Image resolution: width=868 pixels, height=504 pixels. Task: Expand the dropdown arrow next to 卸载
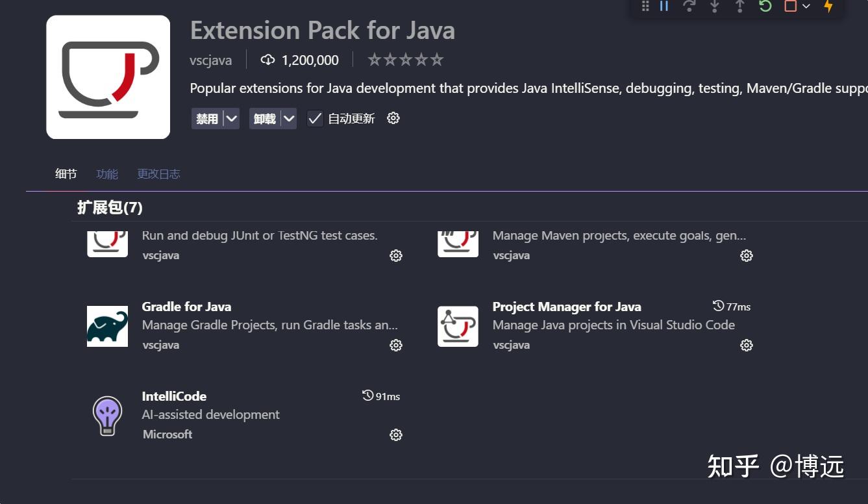[290, 118]
